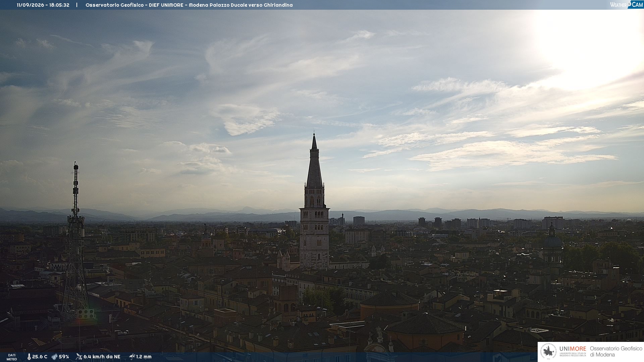Screen dimensions: 644x362
Task: Click the Osservatorio Geofisico DIEF UNIMORE title text
Action: [189, 5]
